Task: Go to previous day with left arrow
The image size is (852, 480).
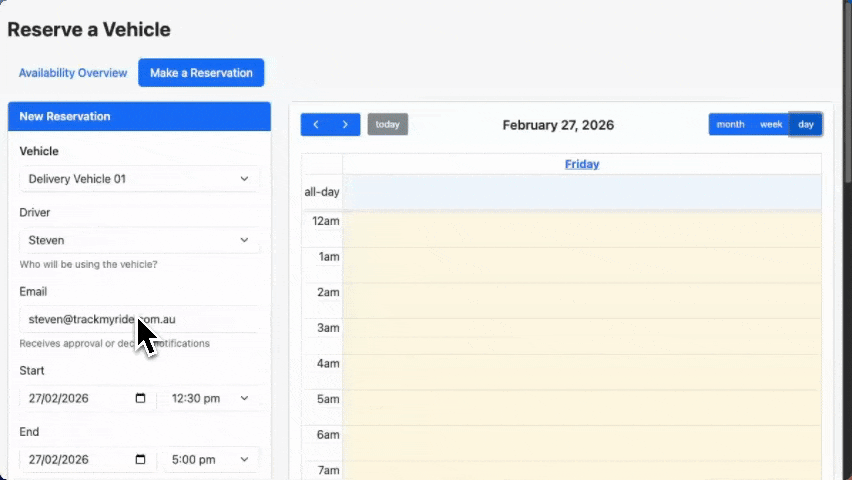Action: (x=316, y=125)
